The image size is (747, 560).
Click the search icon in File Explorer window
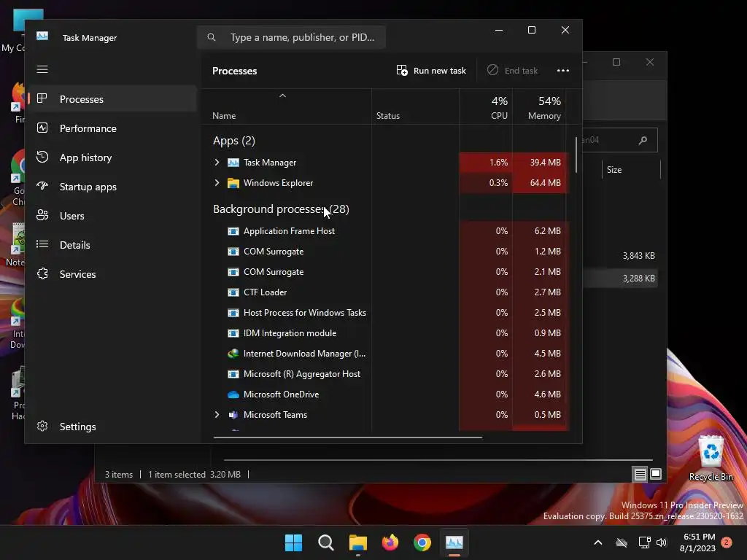643,140
